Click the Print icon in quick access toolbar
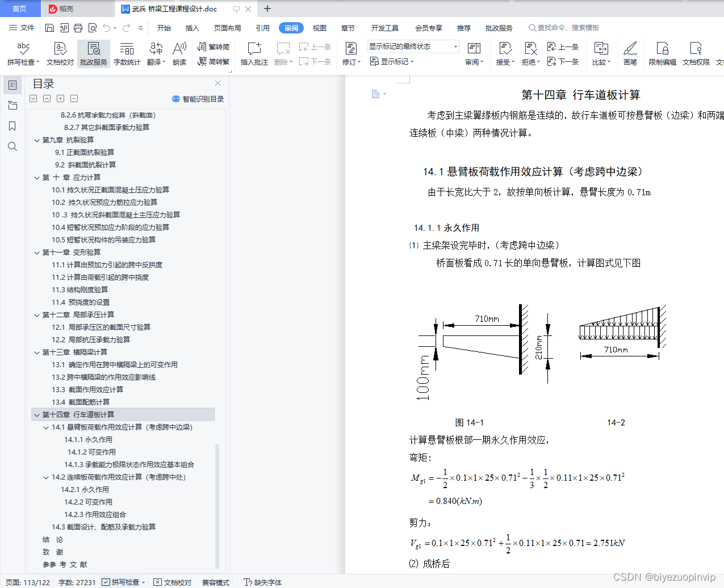Viewport: 724px width, 588px height. click(x=78, y=28)
